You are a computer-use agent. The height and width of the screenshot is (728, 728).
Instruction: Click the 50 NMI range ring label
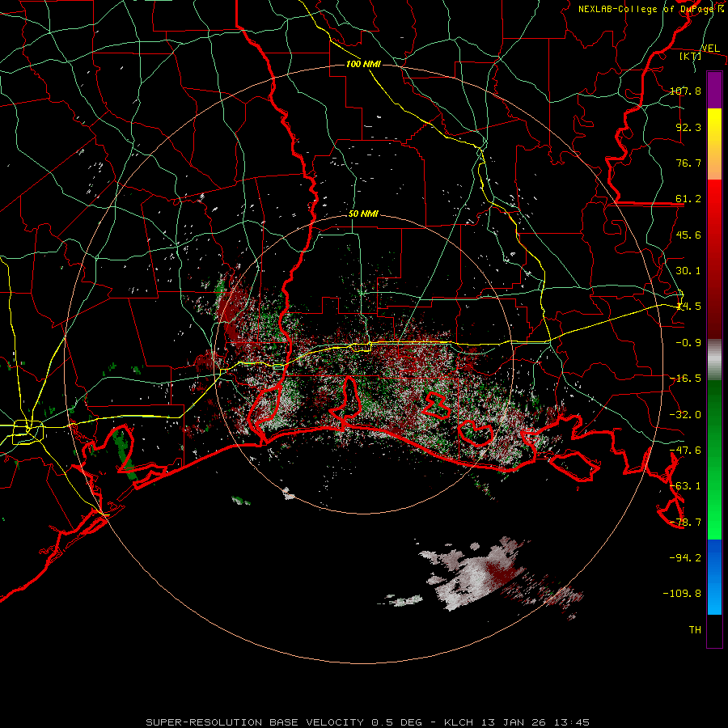click(x=363, y=214)
